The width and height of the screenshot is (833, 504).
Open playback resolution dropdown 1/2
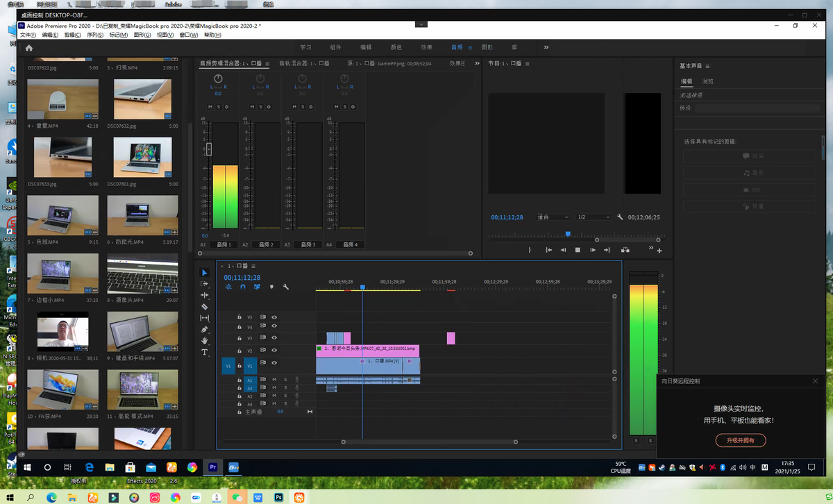(594, 217)
